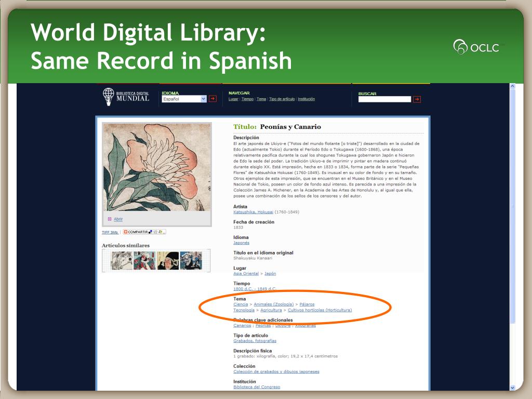This screenshot has width=532, height=399.
Task: Click the Cultivos hortícolas (Horticultura) link
Action: (320, 310)
